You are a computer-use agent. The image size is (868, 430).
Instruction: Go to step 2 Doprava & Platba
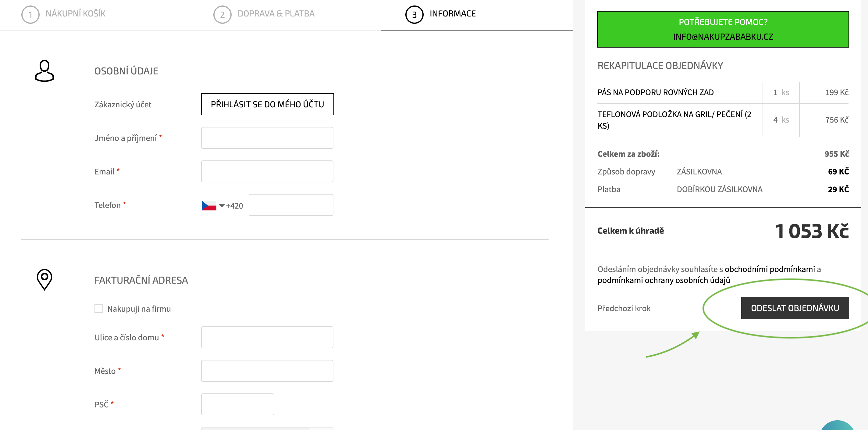[264, 14]
